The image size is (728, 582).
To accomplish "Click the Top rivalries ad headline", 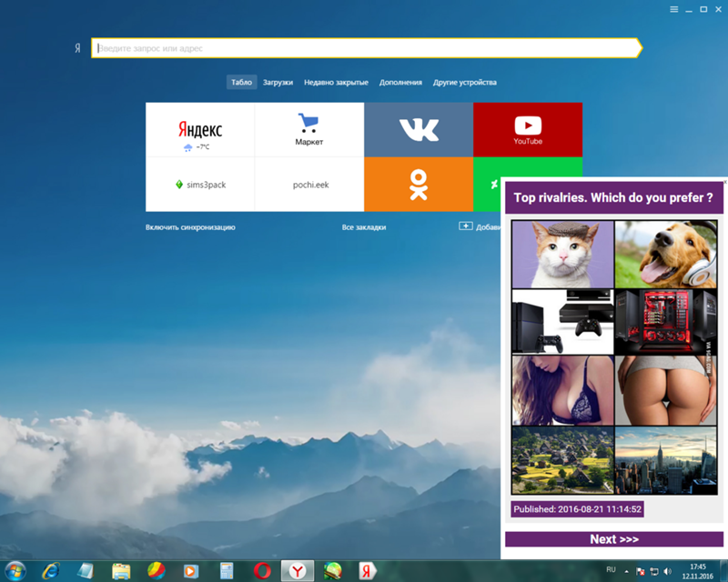I will 614,197.
